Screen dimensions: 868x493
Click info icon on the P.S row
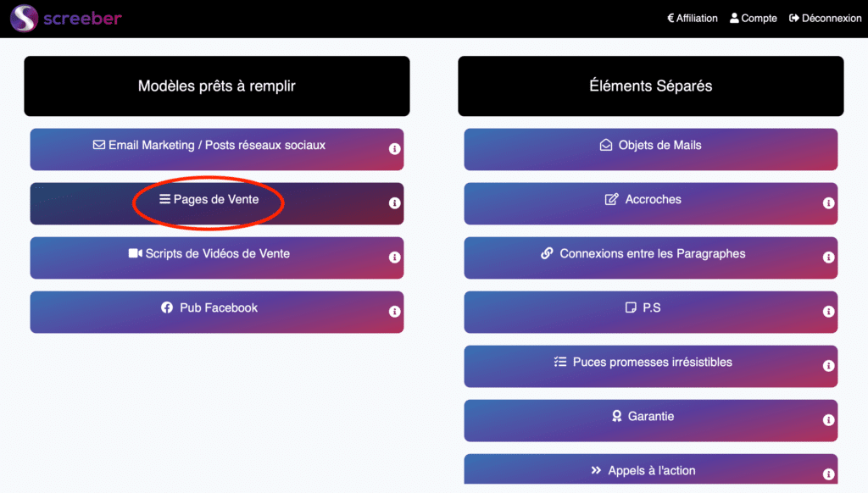pos(828,312)
